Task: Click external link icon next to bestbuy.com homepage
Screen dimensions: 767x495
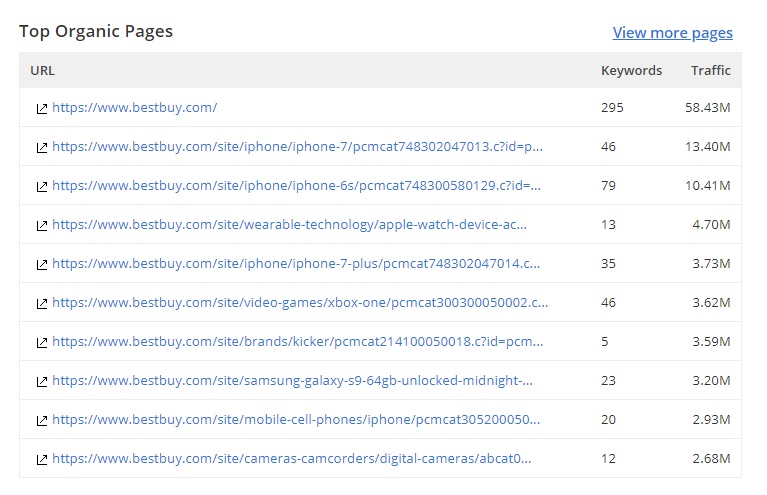Action: pos(41,108)
